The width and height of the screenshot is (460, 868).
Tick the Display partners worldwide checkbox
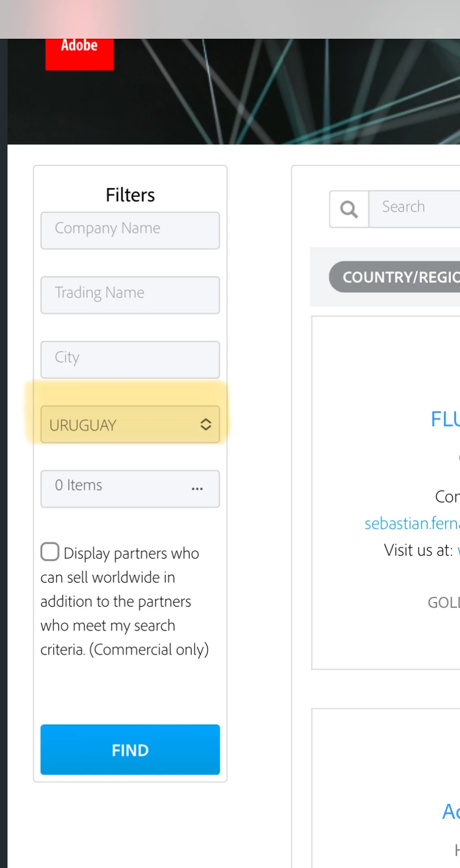(50, 552)
